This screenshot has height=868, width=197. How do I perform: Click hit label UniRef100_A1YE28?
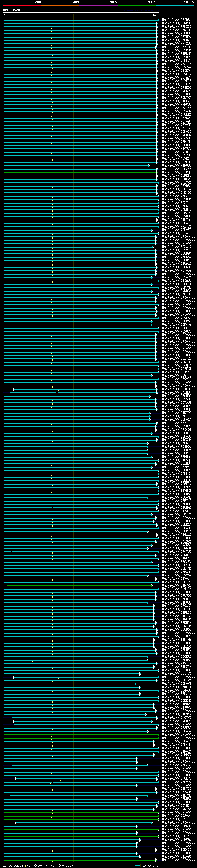(x=176, y=81)
